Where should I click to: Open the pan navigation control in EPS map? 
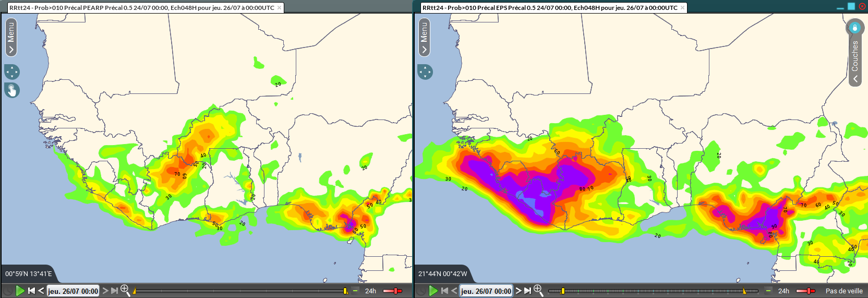point(425,71)
